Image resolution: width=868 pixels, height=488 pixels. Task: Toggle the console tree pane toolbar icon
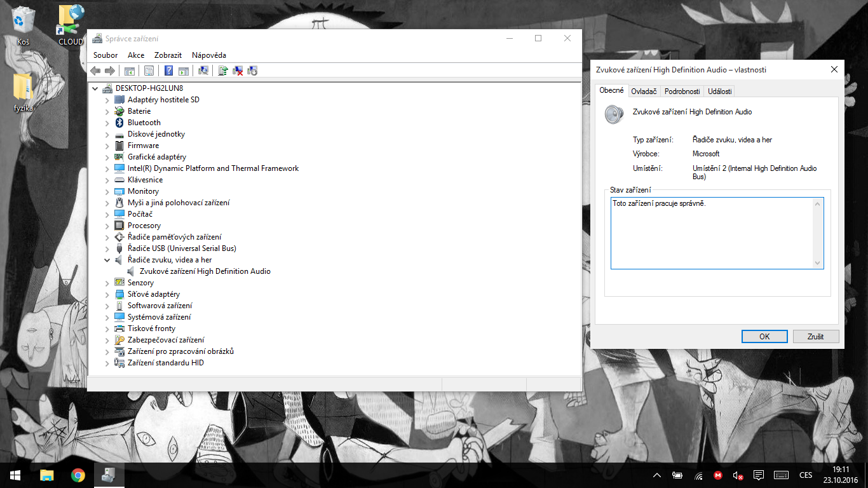point(129,71)
